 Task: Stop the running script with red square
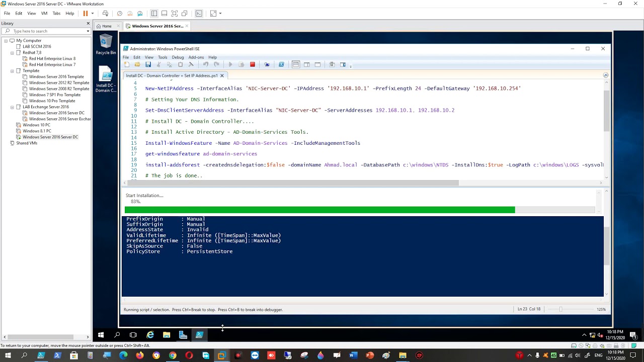coord(253,64)
